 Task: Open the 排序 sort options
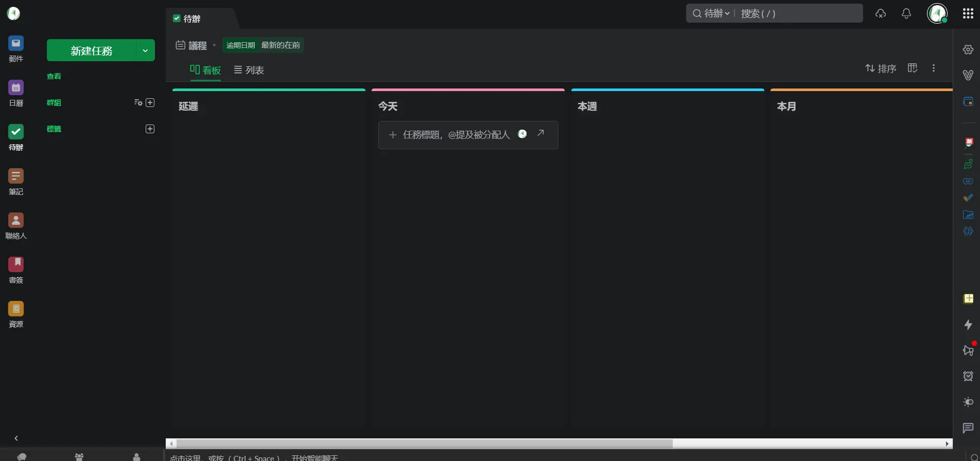pos(881,68)
